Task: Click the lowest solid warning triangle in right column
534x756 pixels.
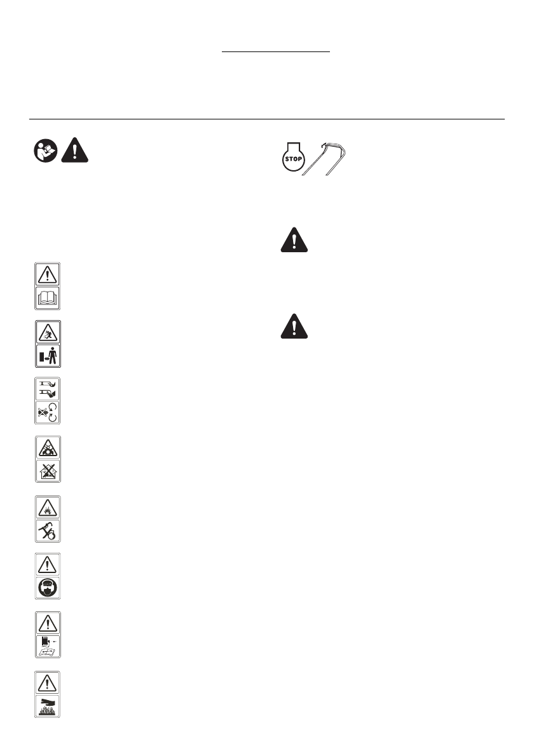Action: 294,326
